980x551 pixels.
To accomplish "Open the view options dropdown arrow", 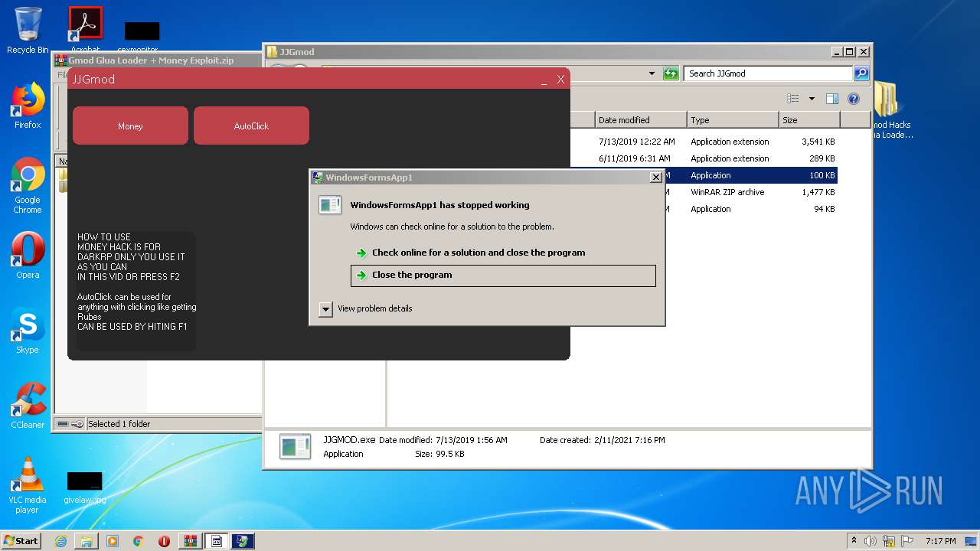I will coord(812,99).
